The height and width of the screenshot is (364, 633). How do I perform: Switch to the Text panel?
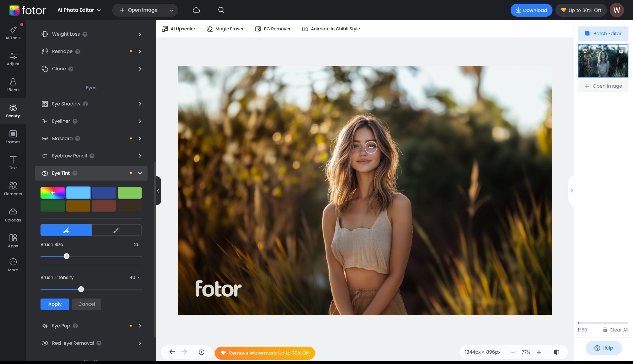pyautogui.click(x=13, y=163)
